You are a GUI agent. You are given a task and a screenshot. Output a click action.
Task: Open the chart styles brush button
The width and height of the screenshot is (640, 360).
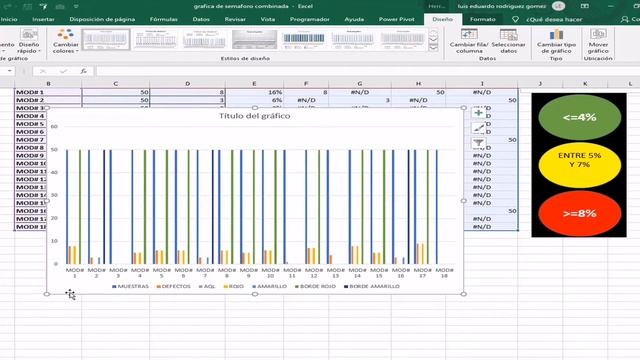[x=479, y=128]
